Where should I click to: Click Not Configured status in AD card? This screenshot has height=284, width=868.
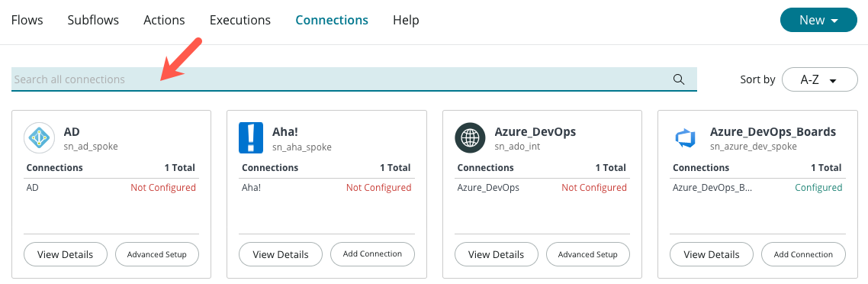tap(163, 188)
